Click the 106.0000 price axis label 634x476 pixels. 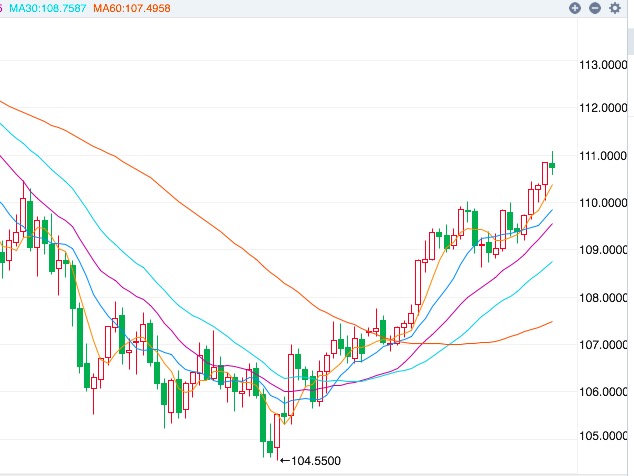pos(604,392)
